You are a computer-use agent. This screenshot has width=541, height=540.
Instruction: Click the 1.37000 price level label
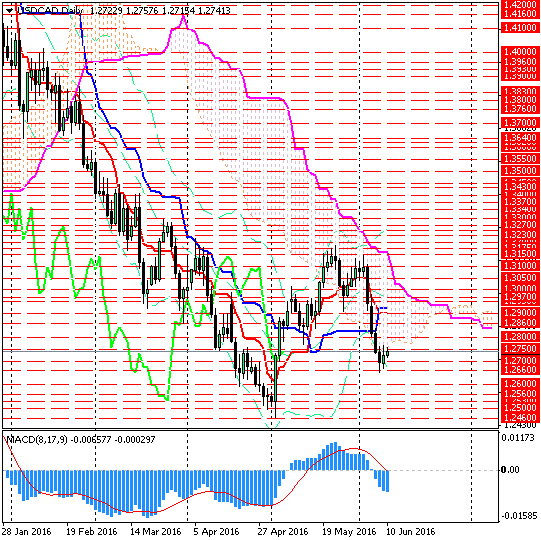tap(520, 122)
